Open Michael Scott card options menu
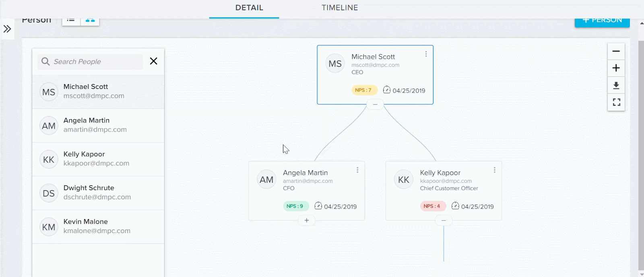Viewport: 644px width, 277px height. coord(426,54)
